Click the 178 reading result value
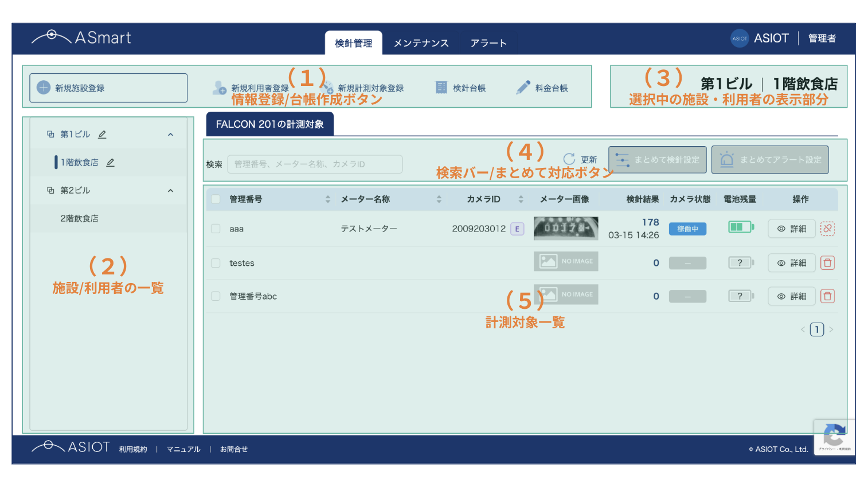Screen dimensions: 868x487 click(650, 222)
